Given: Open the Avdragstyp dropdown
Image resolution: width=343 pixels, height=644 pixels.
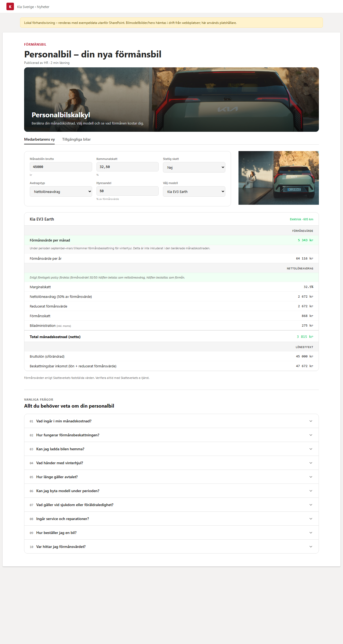Looking at the screenshot, I should pos(61,192).
